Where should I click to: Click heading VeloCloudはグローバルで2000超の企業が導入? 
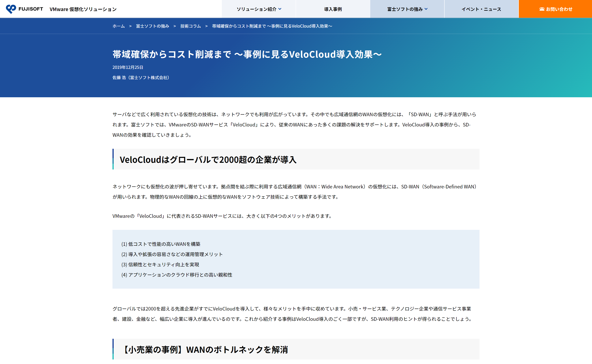pos(208,159)
